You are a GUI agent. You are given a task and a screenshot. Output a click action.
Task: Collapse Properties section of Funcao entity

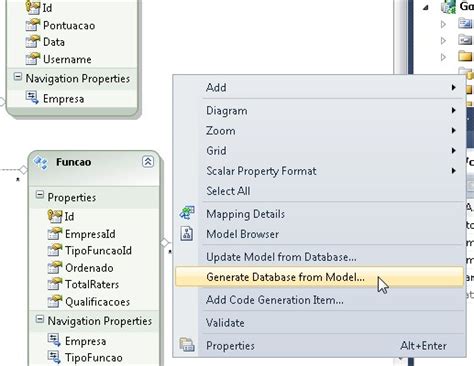click(x=40, y=195)
